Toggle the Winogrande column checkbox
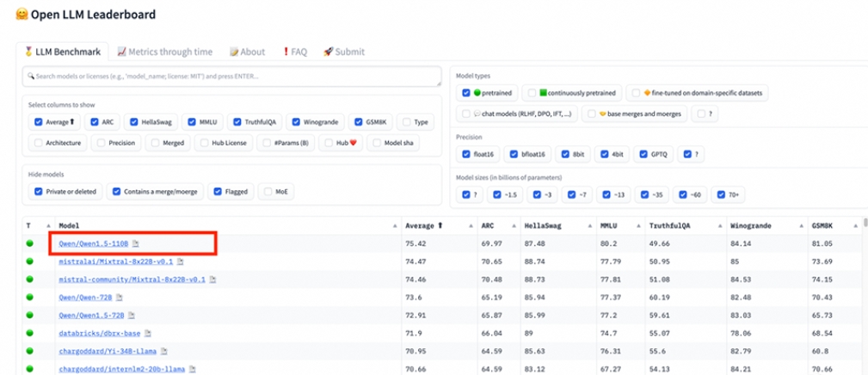868x375 pixels. click(x=296, y=122)
